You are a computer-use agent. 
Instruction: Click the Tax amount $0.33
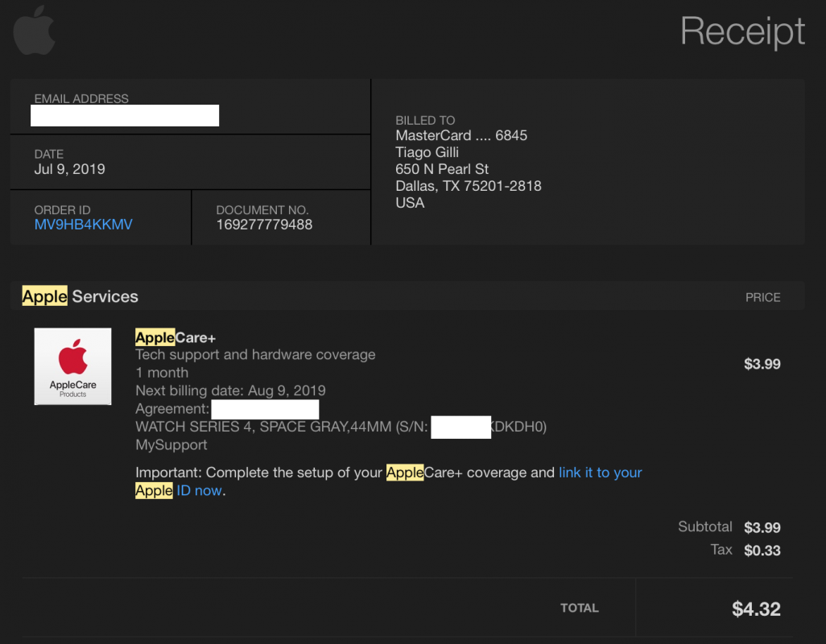pos(762,551)
